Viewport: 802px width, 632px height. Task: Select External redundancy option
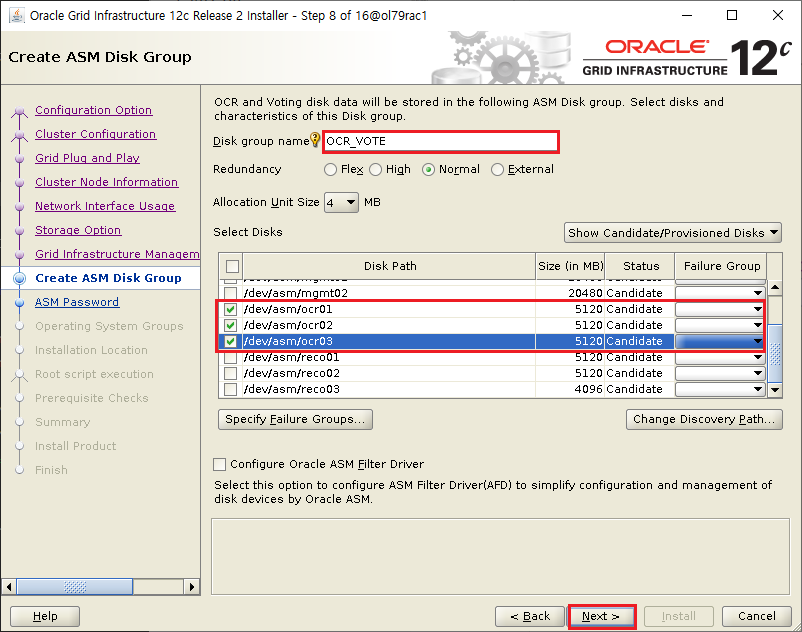[497, 169]
